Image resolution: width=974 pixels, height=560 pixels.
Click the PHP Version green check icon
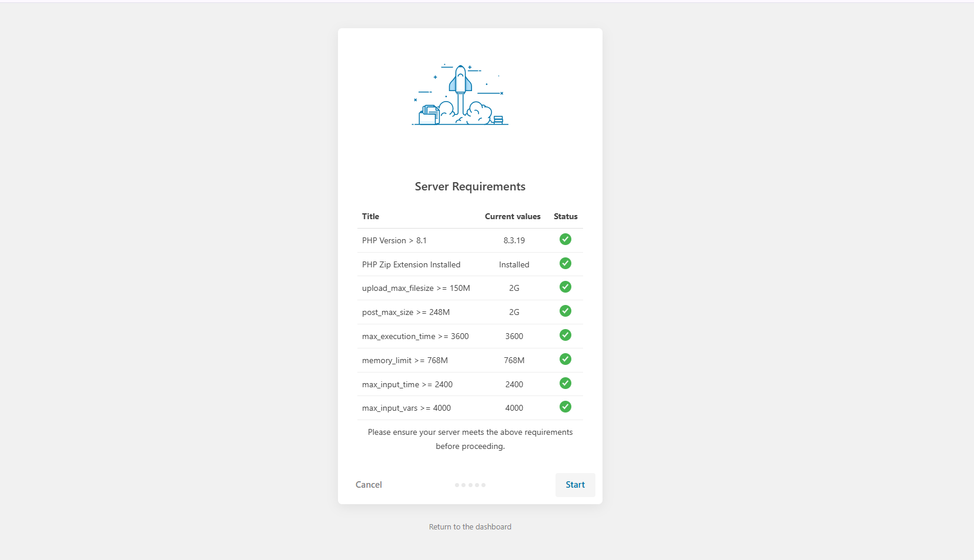[x=565, y=239]
